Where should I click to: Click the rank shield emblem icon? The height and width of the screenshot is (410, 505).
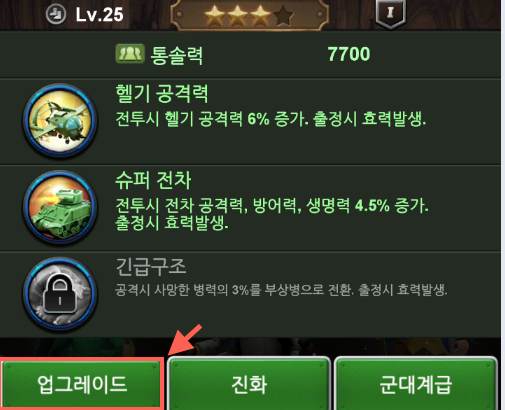tap(391, 13)
